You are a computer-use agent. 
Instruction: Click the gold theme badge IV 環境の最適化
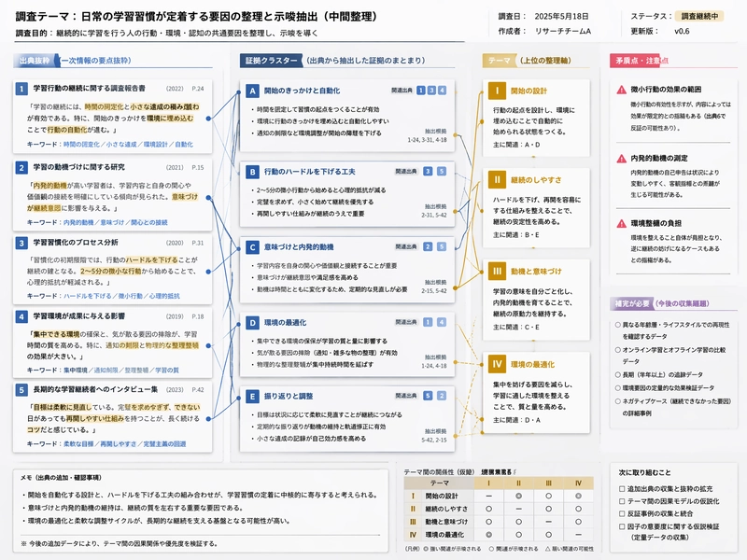tap(497, 364)
